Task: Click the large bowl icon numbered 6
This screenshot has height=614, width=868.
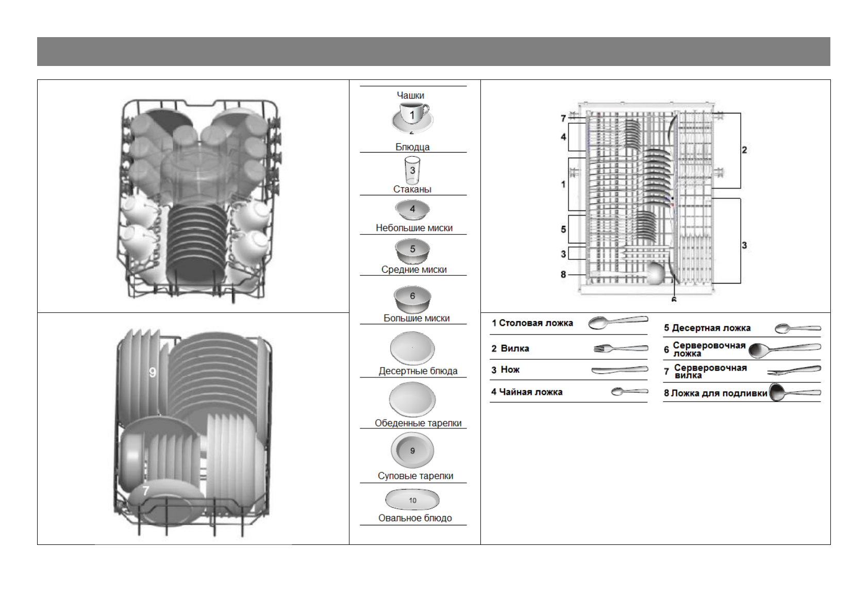Action: point(412,297)
